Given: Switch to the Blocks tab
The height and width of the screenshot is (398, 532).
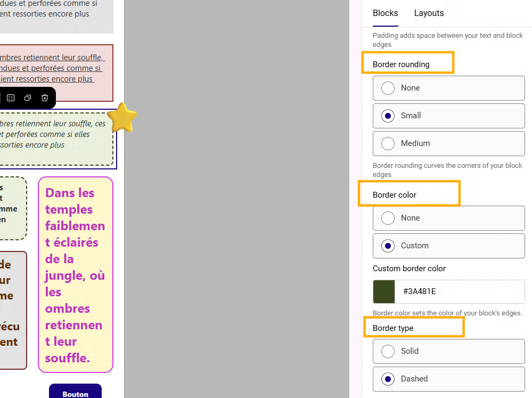Looking at the screenshot, I should [386, 13].
